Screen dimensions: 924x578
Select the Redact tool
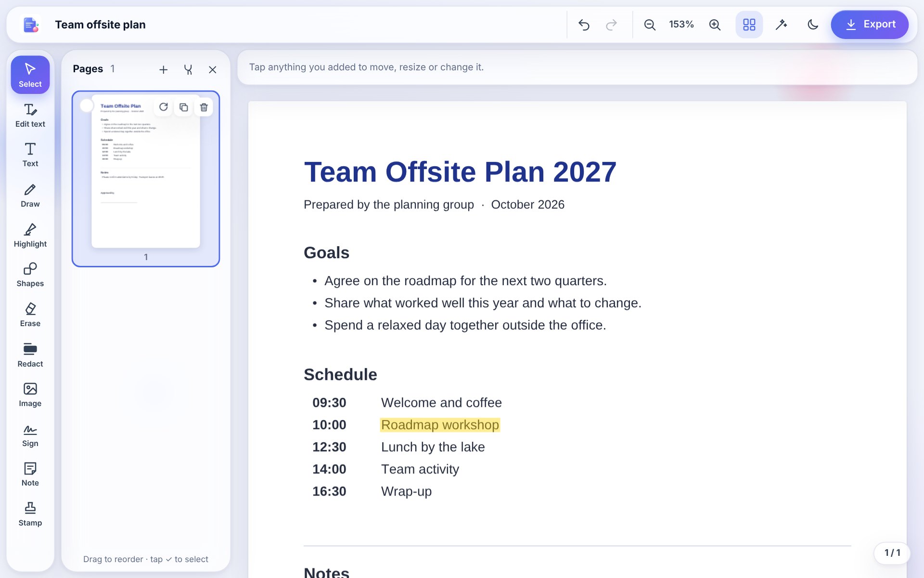[x=30, y=355]
